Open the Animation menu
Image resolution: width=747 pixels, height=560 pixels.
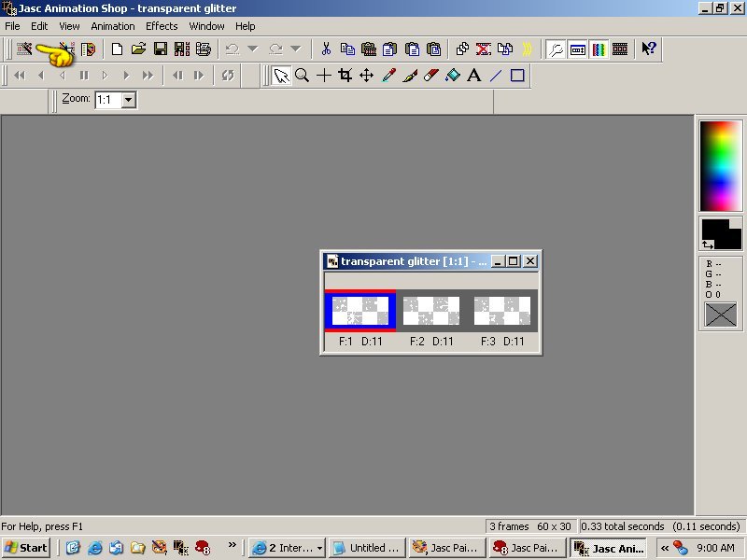pyautogui.click(x=112, y=26)
